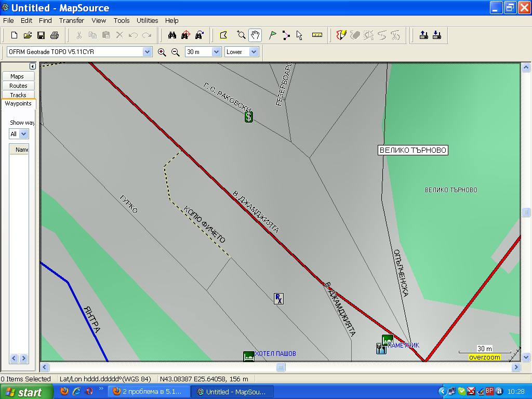The width and height of the screenshot is (532, 399).
Task: Toggle the Zoom tool in the toolbar
Action: tap(241, 35)
